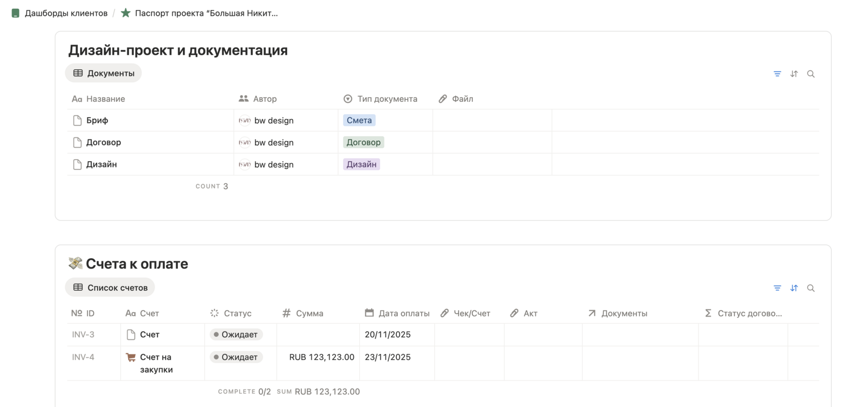Screen dimensions: 868x407
Task: Open the Статус column header menu
Action: tap(237, 314)
